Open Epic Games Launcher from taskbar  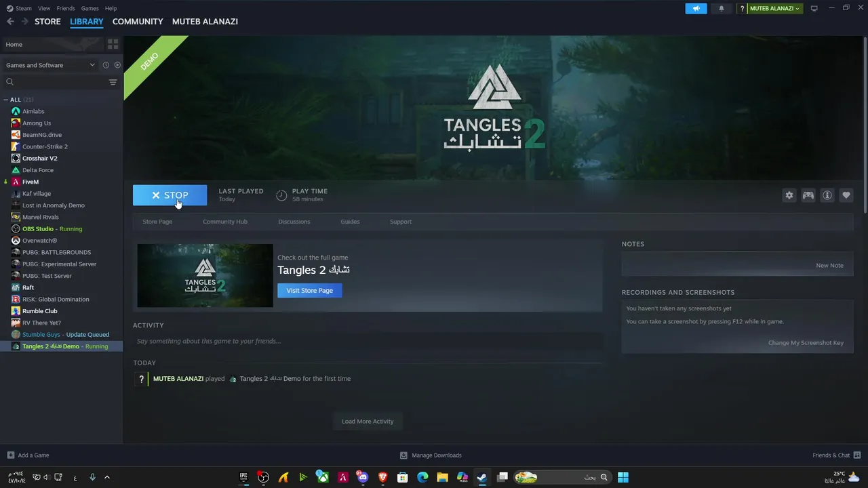[x=244, y=477]
